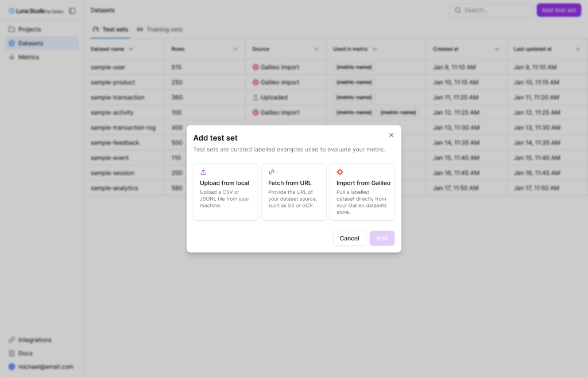Toggle the sidebar collapse icon next to Luna Studio
The height and width of the screenshot is (378, 588).
click(72, 11)
